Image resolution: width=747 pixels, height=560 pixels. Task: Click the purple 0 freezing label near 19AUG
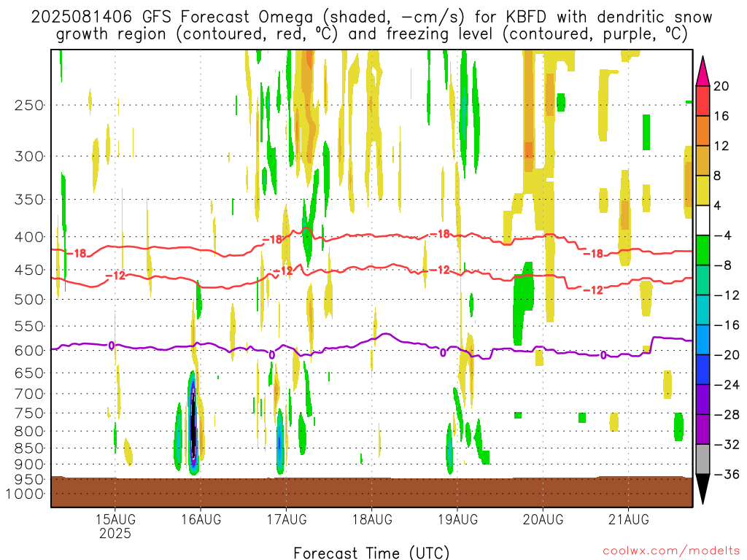(x=443, y=353)
